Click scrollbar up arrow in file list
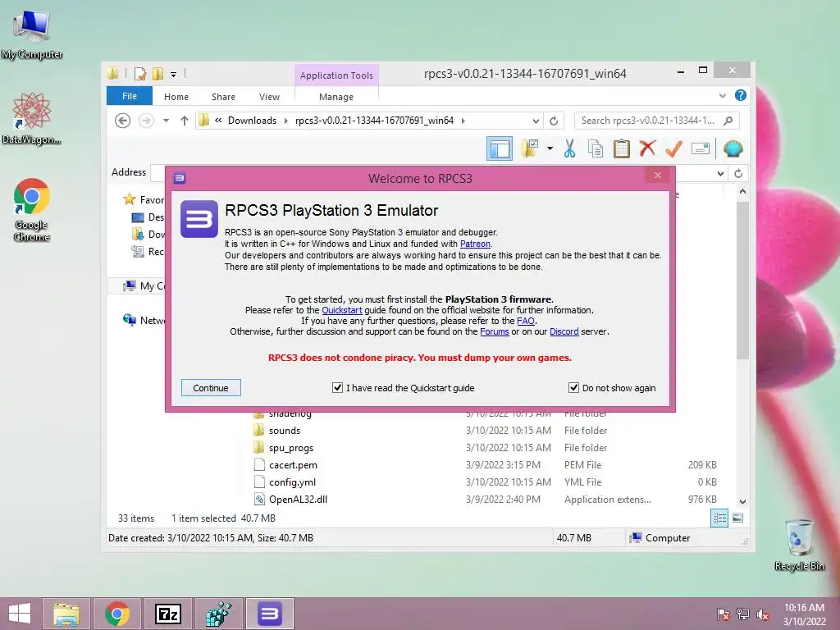This screenshot has height=630, width=840. 742,191
